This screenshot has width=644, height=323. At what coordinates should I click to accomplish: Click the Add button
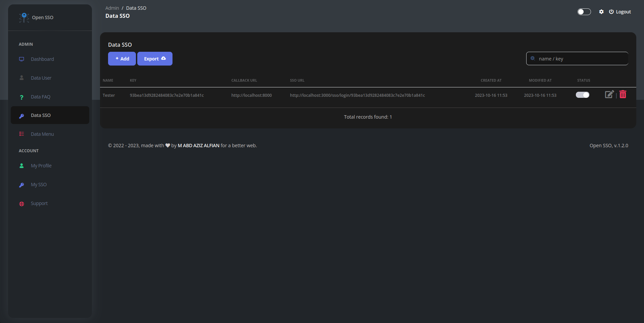(122, 58)
